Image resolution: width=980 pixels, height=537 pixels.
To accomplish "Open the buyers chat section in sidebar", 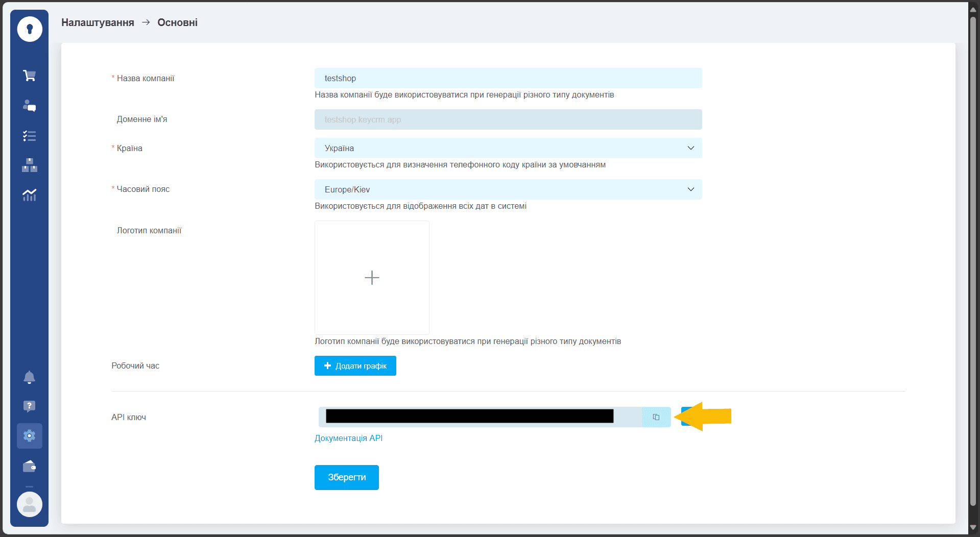I will click(x=29, y=106).
